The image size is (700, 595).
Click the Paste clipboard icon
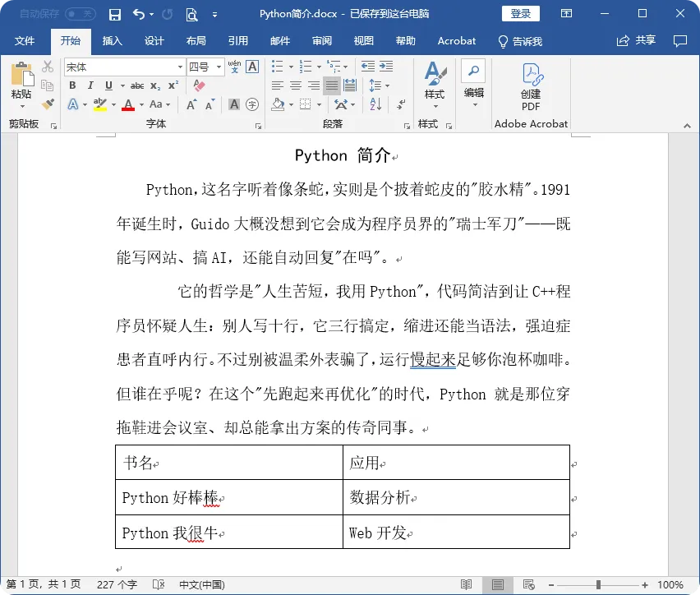[22, 74]
